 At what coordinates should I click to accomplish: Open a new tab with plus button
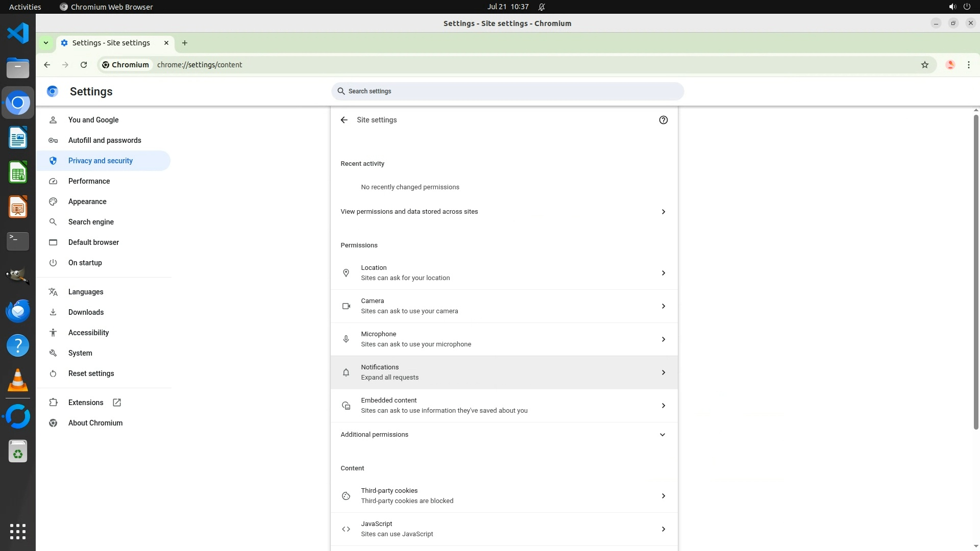185,43
